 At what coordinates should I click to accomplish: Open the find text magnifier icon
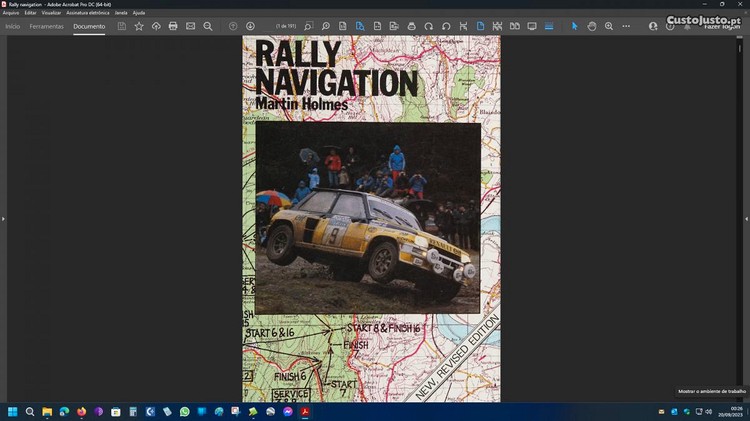click(x=208, y=26)
